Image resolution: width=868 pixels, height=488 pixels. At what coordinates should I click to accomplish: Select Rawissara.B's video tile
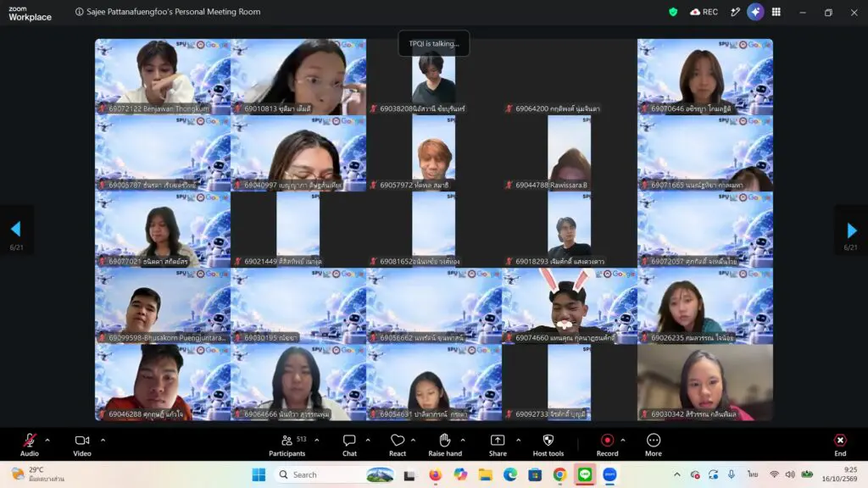[570, 153]
